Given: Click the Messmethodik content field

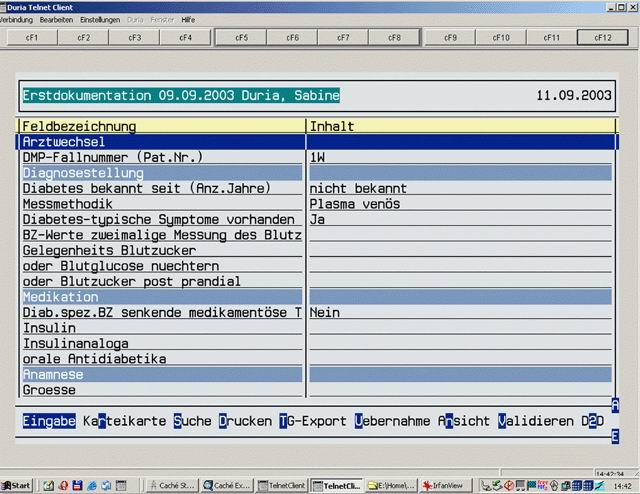Looking at the screenshot, I should click(x=460, y=204).
